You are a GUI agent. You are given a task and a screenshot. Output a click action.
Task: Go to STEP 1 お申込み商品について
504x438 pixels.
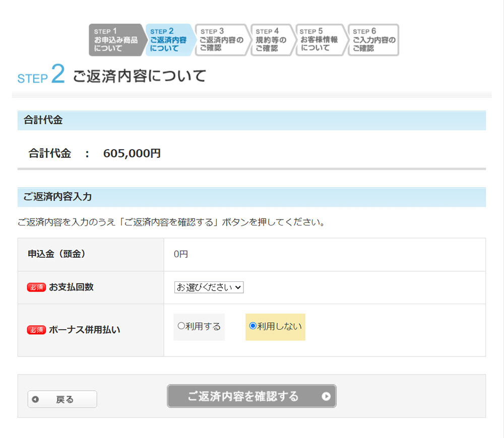pyautogui.click(x=116, y=40)
